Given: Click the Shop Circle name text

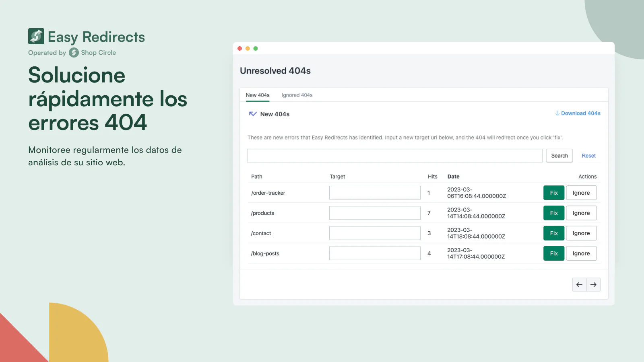Looking at the screenshot, I should (98, 53).
